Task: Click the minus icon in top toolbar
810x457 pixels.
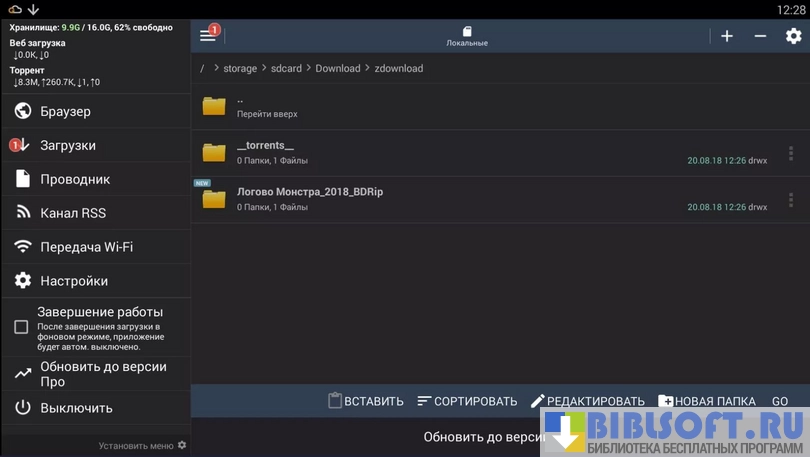Action: (x=760, y=36)
